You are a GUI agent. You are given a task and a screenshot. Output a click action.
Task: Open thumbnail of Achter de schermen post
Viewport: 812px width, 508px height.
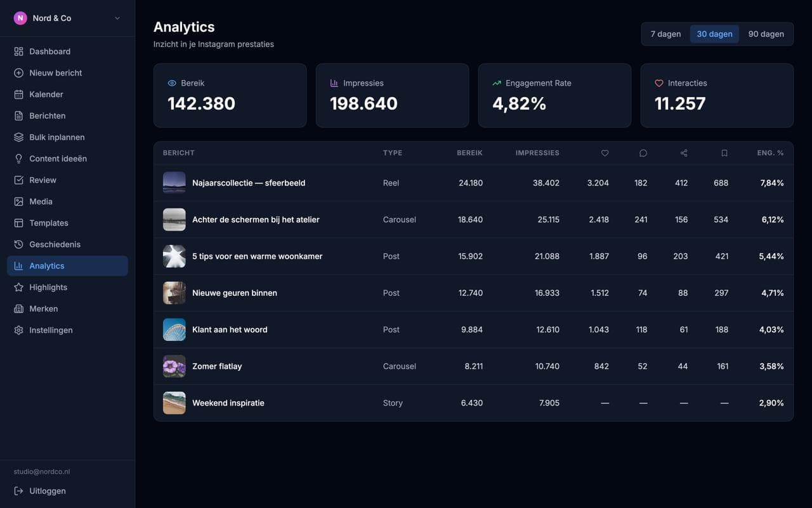174,220
